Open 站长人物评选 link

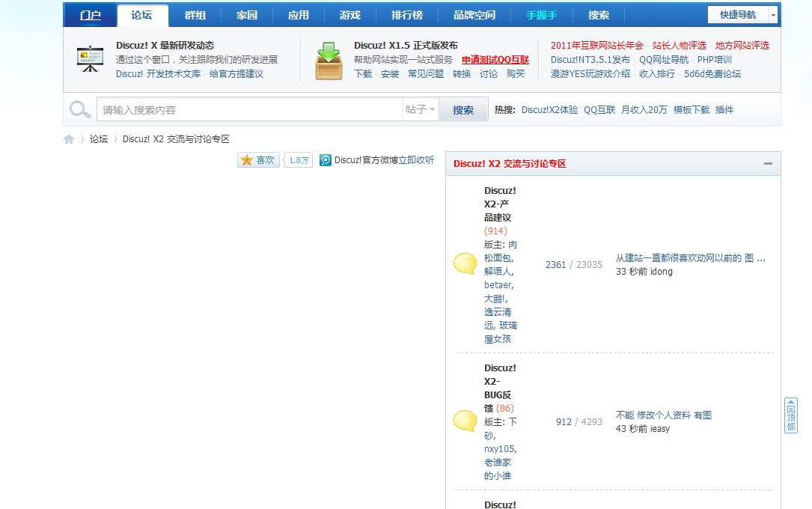coord(679,46)
